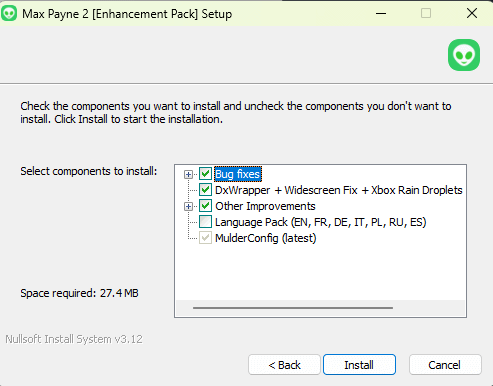Close the setup window
493x386 pixels.
pyautogui.click(x=472, y=14)
